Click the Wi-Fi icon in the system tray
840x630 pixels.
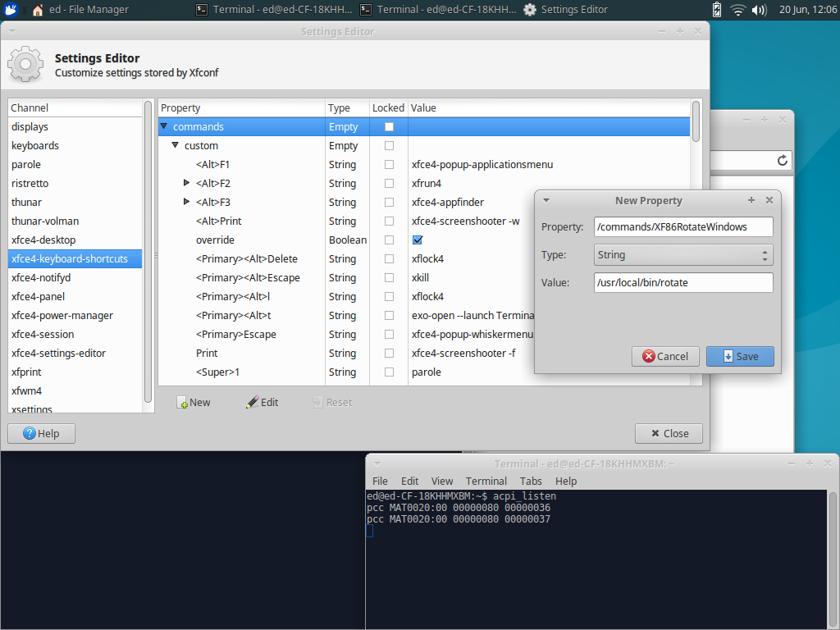click(738, 10)
